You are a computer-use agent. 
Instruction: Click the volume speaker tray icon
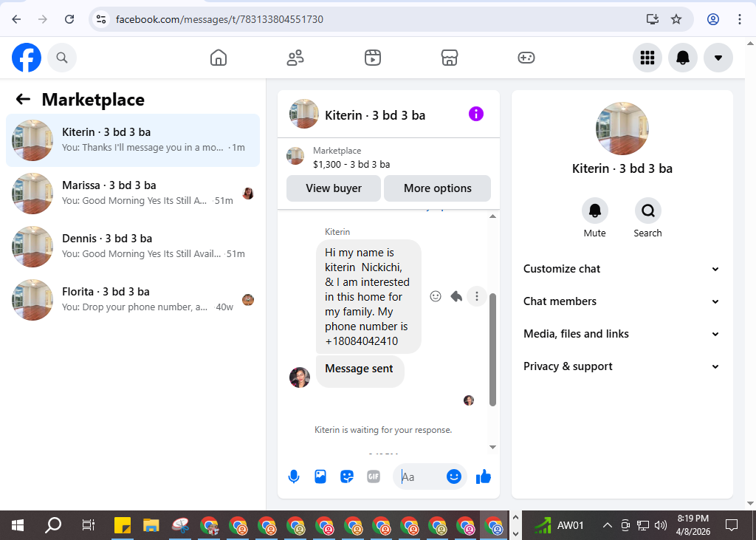click(661, 525)
